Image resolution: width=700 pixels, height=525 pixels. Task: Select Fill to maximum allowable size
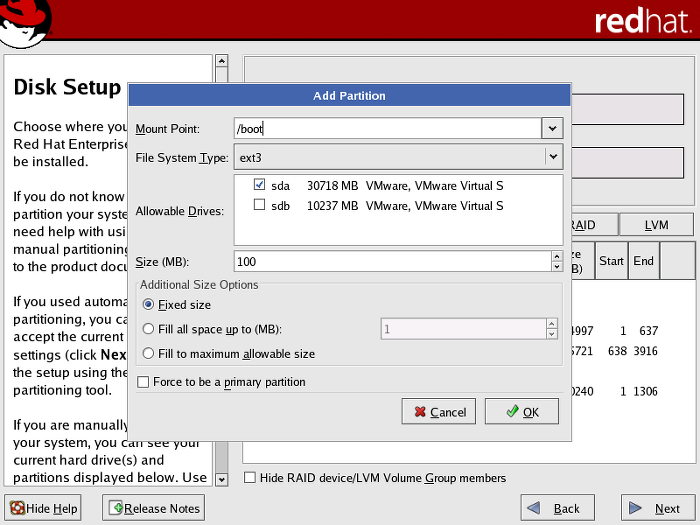148,354
